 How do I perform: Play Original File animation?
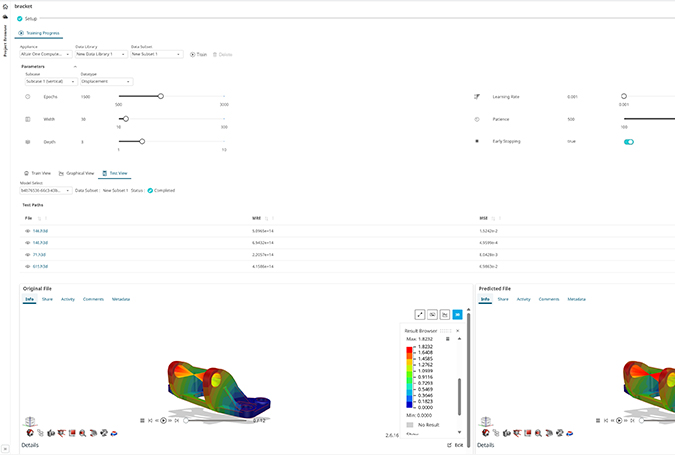coord(164,421)
